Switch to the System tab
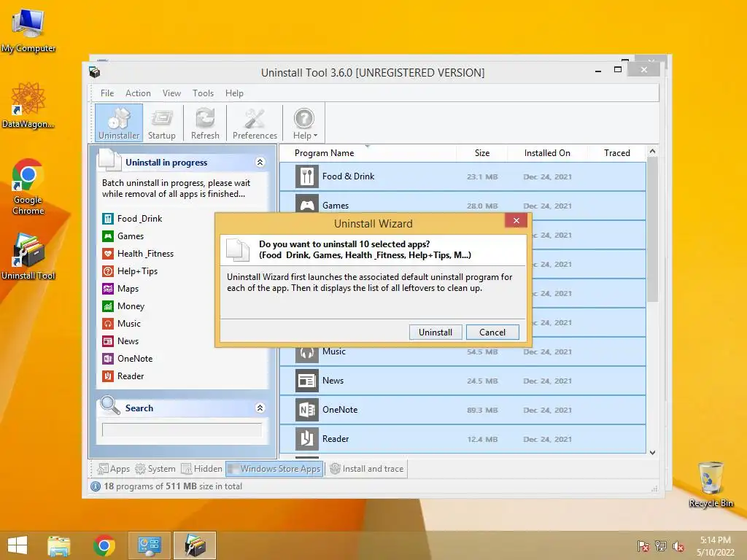 point(155,469)
